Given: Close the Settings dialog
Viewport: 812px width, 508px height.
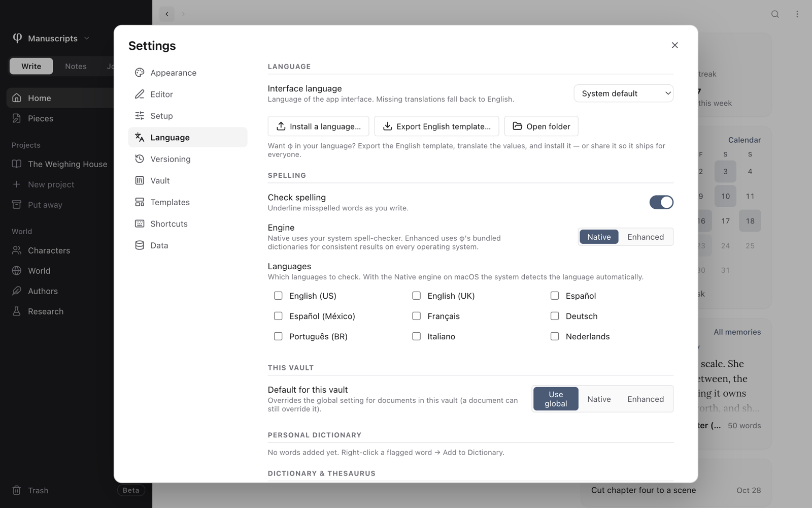Looking at the screenshot, I should coord(674,45).
